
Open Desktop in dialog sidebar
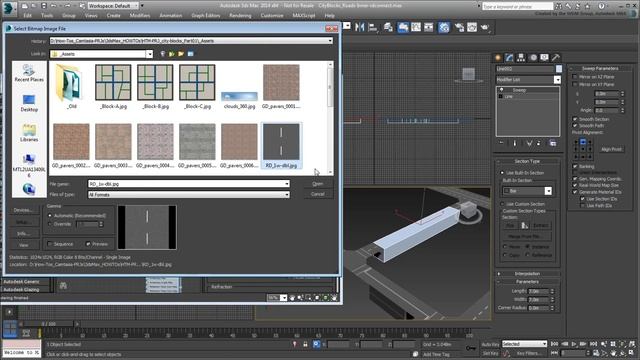(x=29, y=103)
